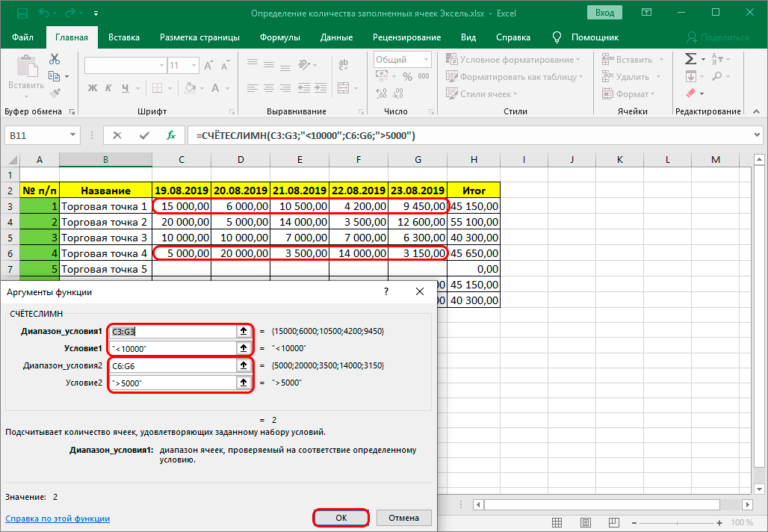Click the Find magnifier icon
The height and width of the screenshot is (532, 768).
click(x=717, y=76)
